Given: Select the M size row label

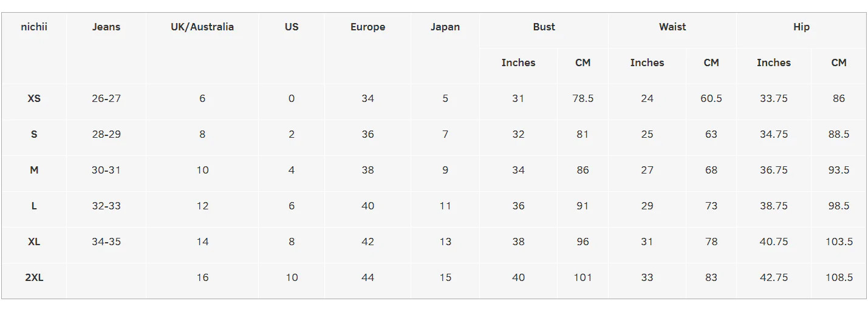Looking at the screenshot, I should pyautogui.click(x=34, y=170).
